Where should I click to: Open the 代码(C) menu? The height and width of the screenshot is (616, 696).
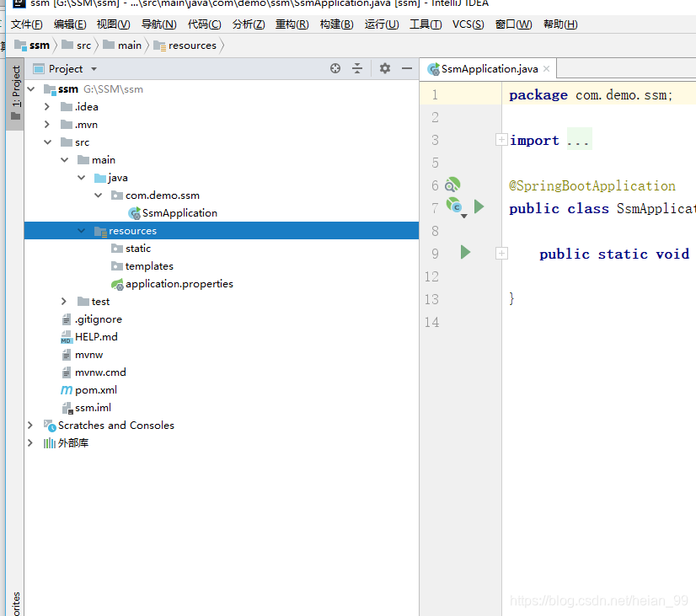click(204, 24)
